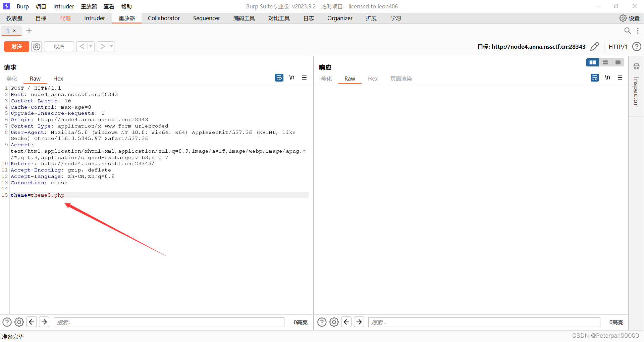This screenshot has height=342, width=644.
Task: Open the 项目 menu
Action: 41,6
